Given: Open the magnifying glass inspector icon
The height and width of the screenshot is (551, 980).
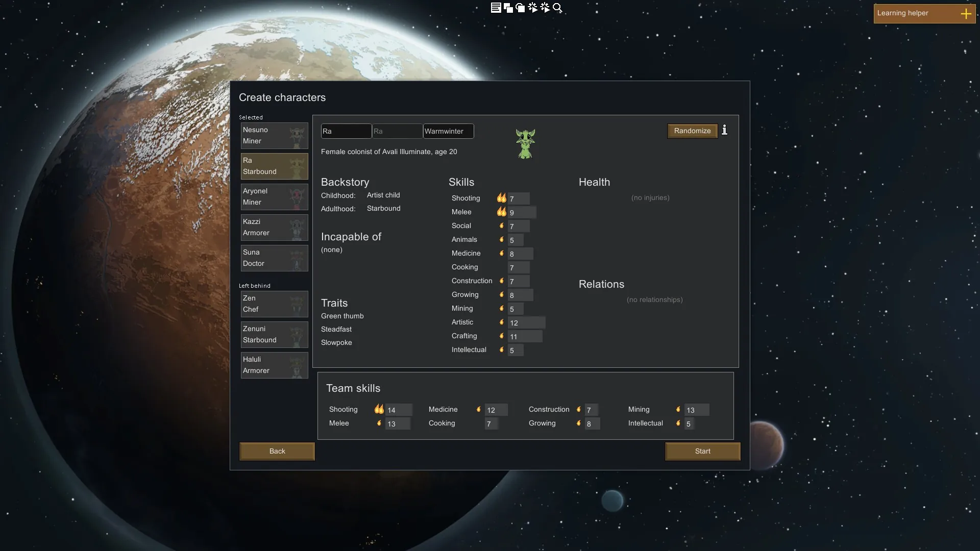Looking at the screenshot, I should pyautogui.click(x=557, y=8).
